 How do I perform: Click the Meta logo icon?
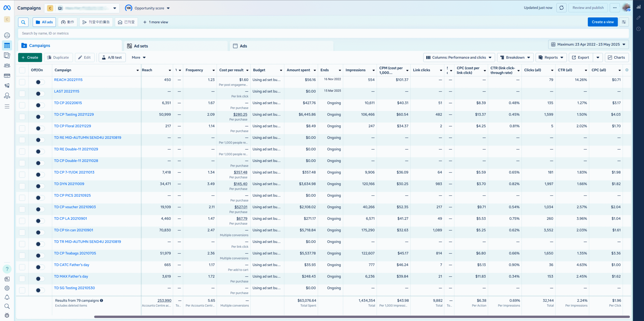tap(7, 8)
